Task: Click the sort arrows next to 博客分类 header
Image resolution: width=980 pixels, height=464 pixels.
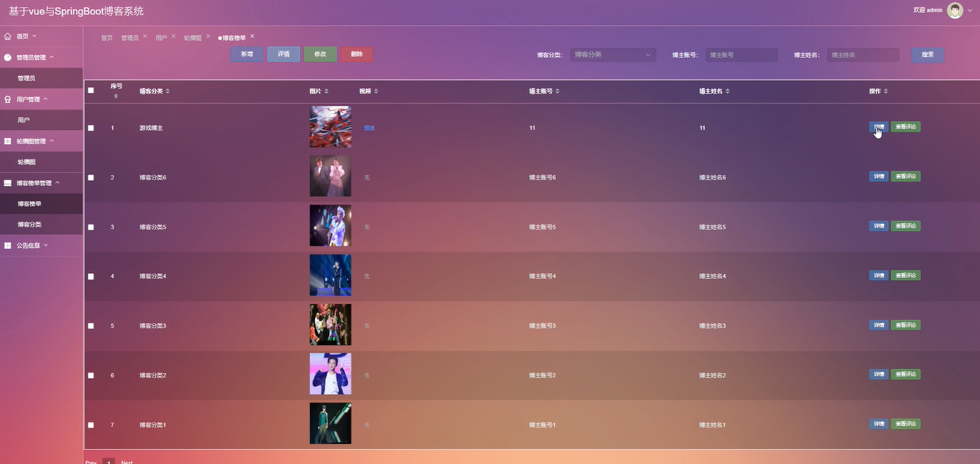Action: click(167, 92)
